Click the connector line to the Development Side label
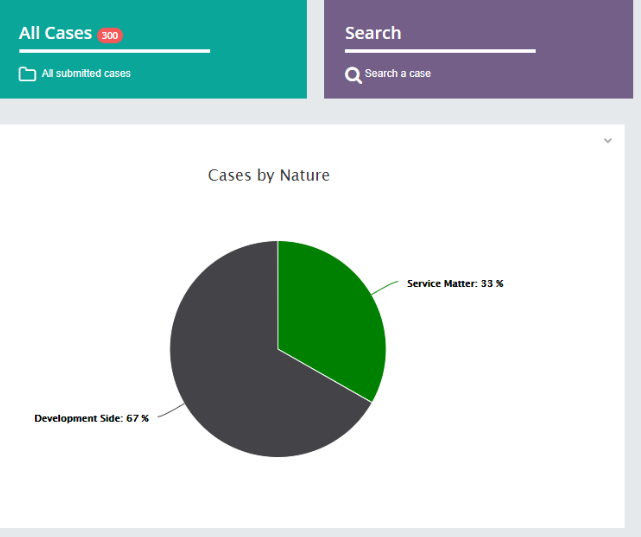Screen dimensions: 641x537 170,412
